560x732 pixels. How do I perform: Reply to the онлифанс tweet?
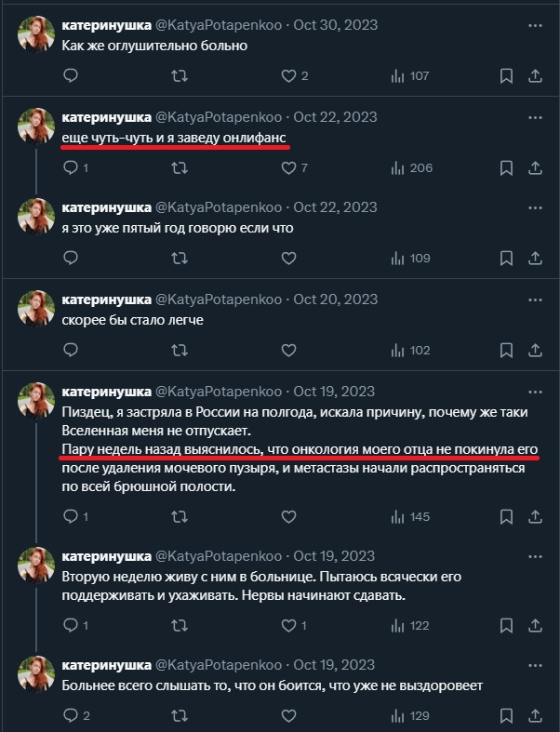72,168
